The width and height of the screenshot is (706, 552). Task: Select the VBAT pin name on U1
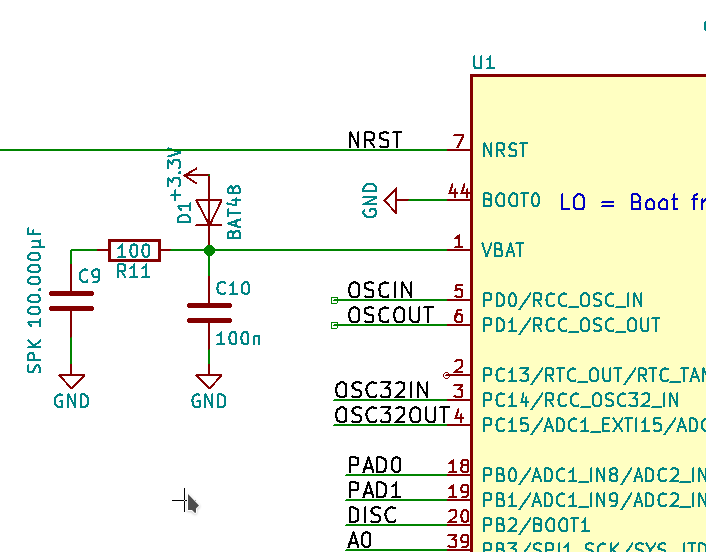503,250
